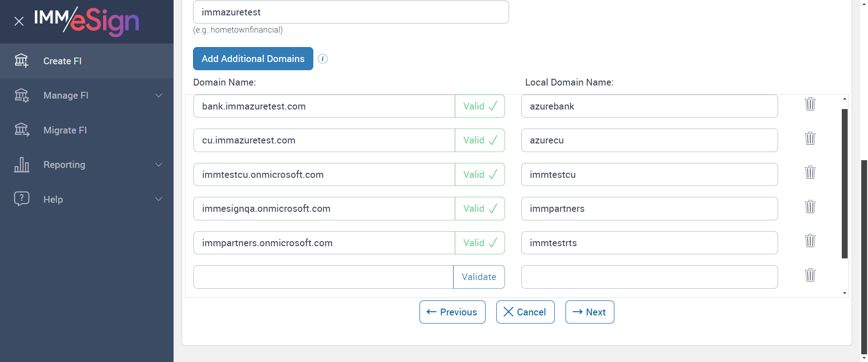Cancel the FI creation form
The width and height of the screenshot is (868, 362).
525,312
